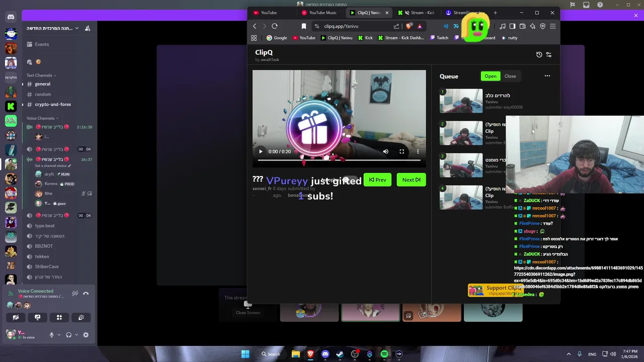Expand Discord microphone input options arrow
The width and height of the screenshot is (644, 362).
point(59,335)
